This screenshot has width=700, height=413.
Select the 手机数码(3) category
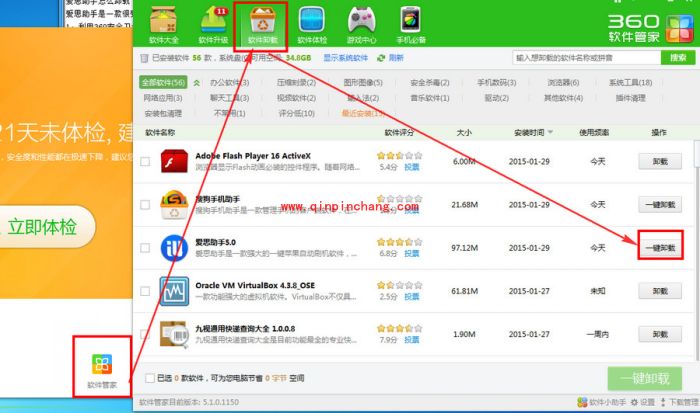(x=496, y=83)
